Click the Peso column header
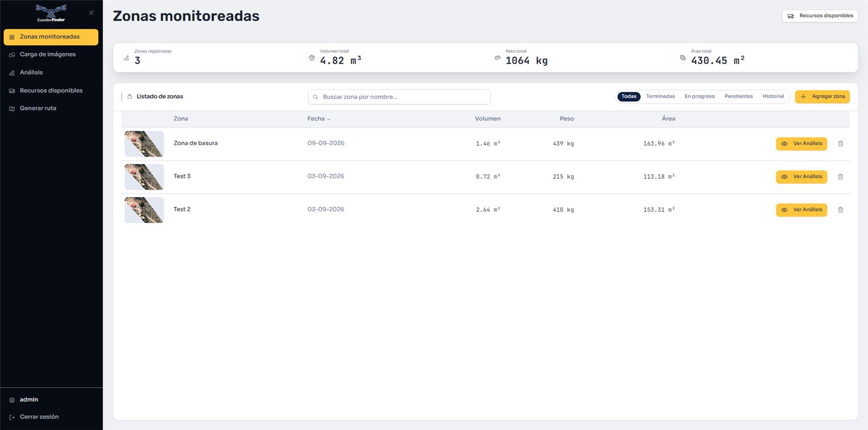This screenshot has width=868, height=430. [x=567, y=119]
